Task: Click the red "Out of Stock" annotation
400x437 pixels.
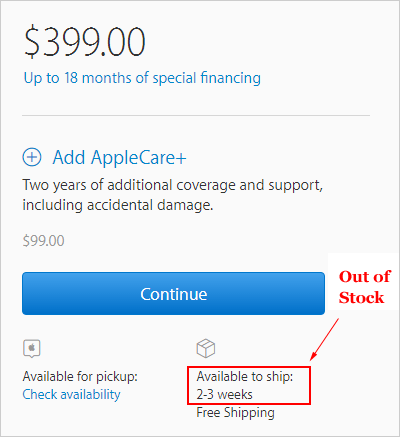Action: 364,287
